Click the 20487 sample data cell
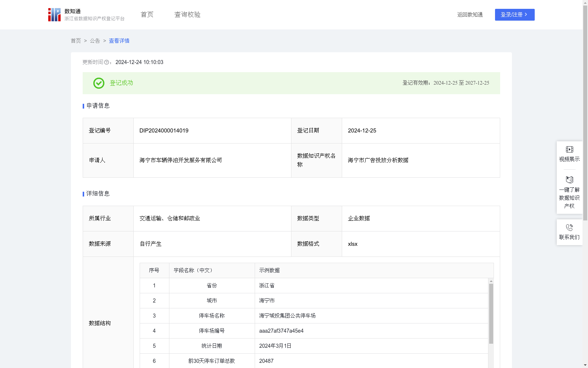 tap(372, 361)
